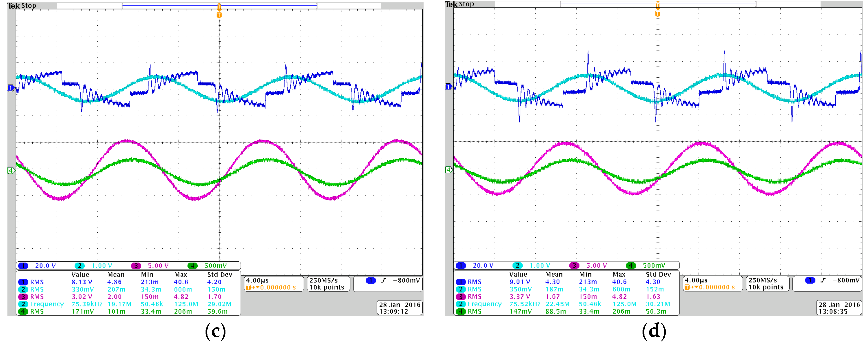Select channel 1 ground marker on right scope
Screen dimensions: 868x345
(449, 87)
